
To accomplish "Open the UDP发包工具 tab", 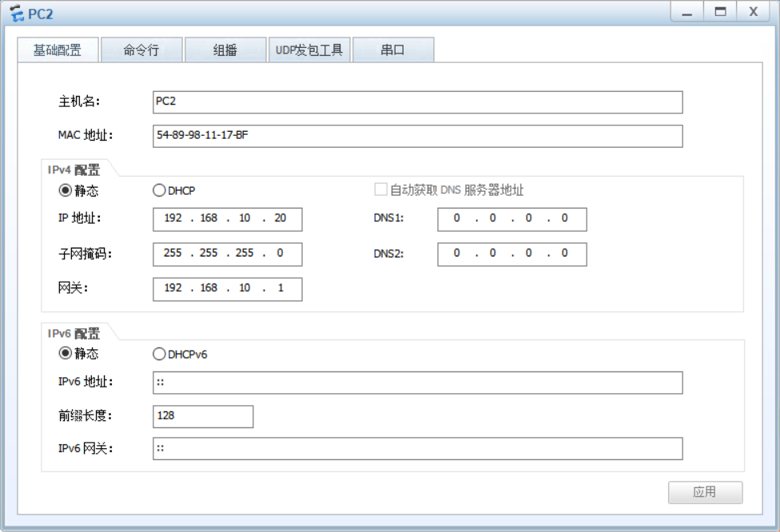I will 310,50.
